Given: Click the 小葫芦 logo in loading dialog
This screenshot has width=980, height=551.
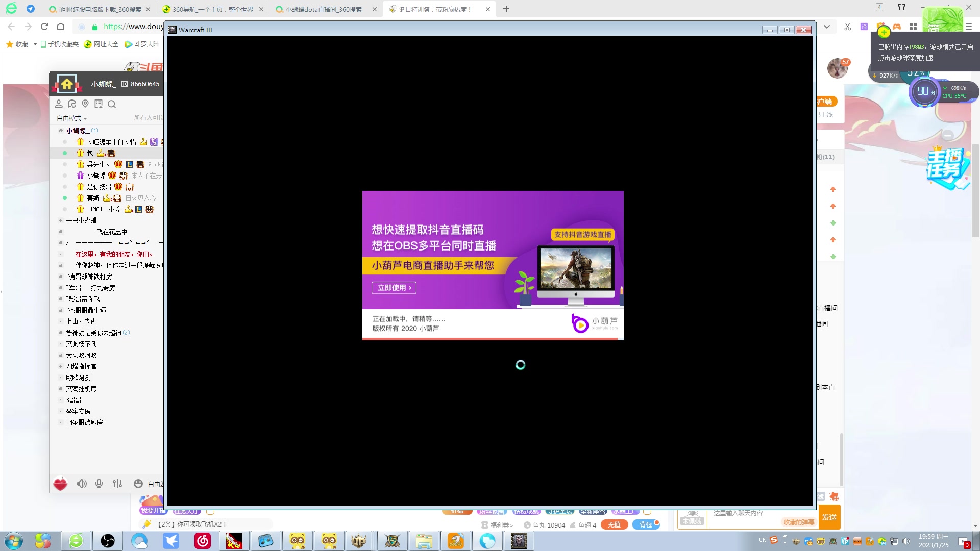Looking at the screenshot, I should tap(595, 323).
